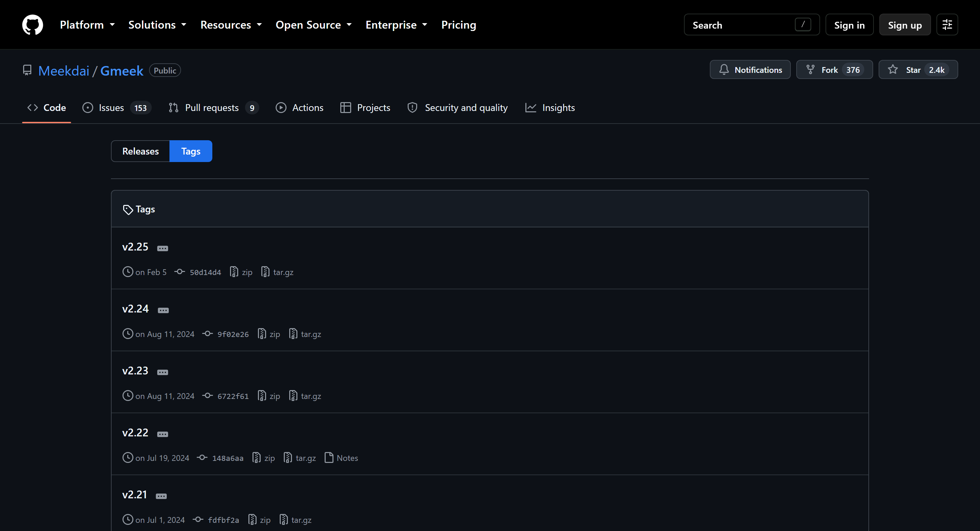Viewport: 980px width, 531px height.
Task: Open the v2.22 release Notes
Action: [x=341, y=458]
